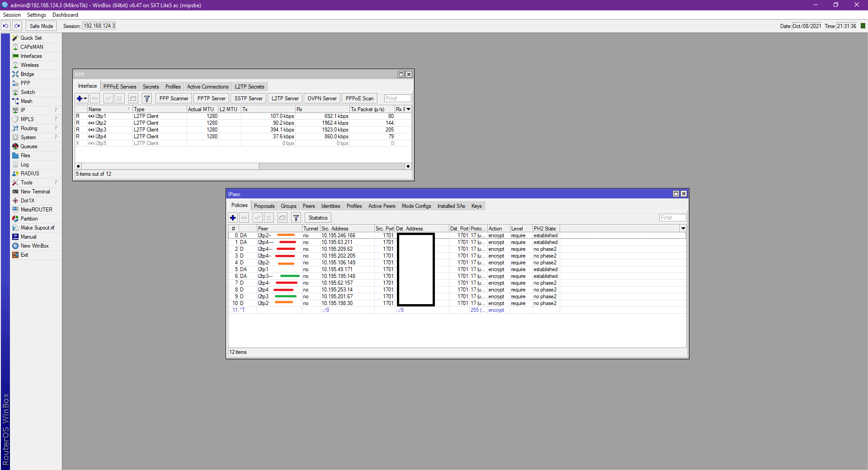
Task: Expand the System submenu
Action: pyautogui.click(x=36, y=137)
